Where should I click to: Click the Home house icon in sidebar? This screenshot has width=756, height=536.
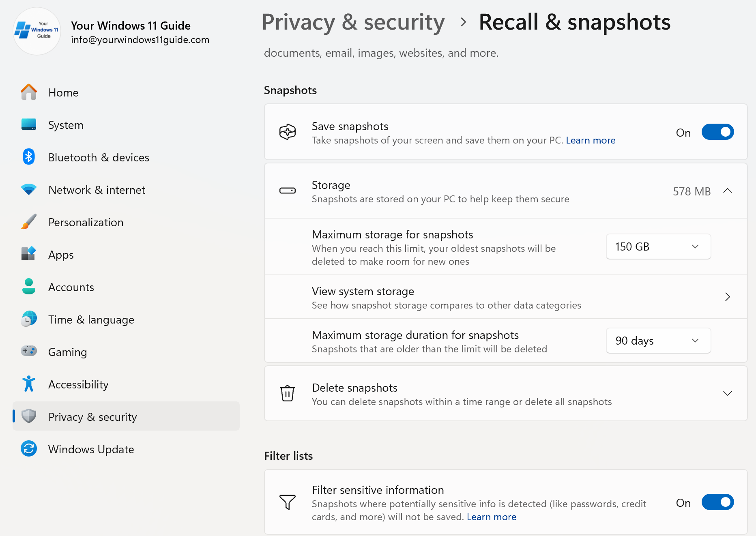coord(29,92)
